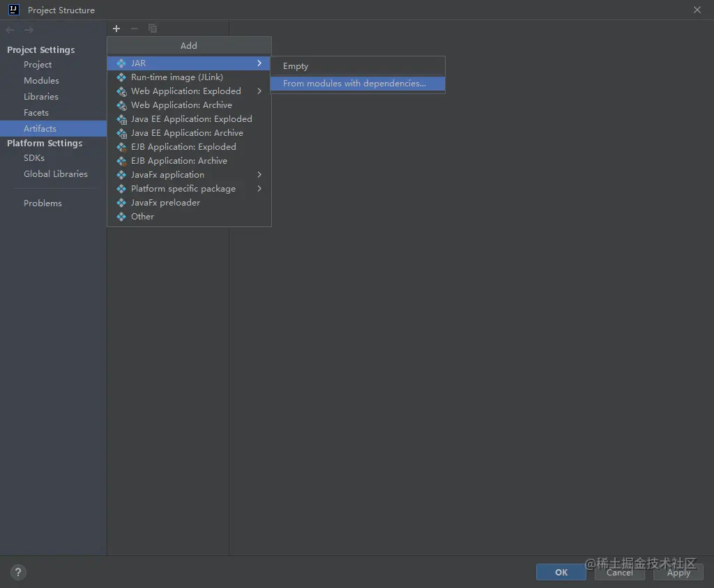Viewport: 714px width, 588px height.
Task: Click the minus Remove artifact icon
Action: coord(135,29)
